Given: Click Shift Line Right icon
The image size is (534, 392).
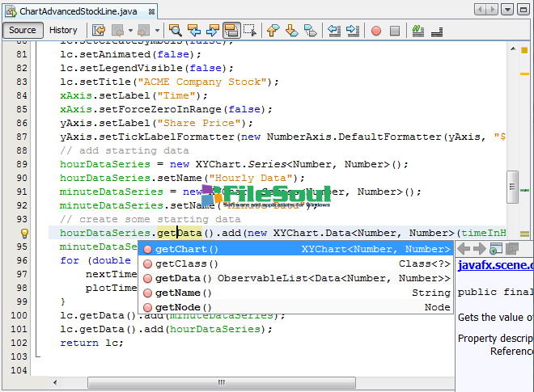Looking at the screenshot, I should tap(353, 31).
